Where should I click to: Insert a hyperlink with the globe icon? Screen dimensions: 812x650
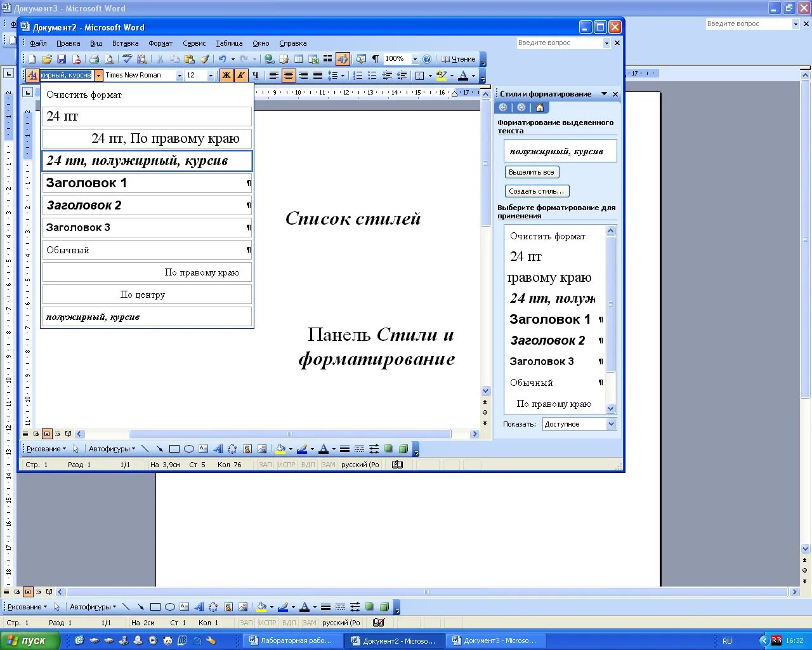[x=269, y=59]
